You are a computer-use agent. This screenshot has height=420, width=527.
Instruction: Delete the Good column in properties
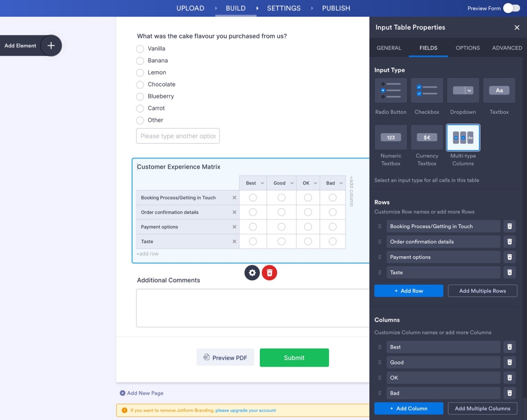click(510, 362)
